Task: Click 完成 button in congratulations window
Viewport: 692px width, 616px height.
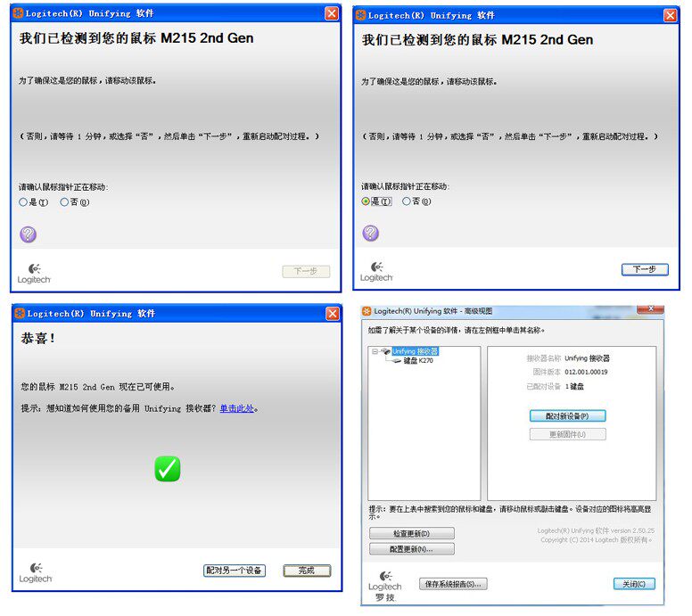Action: pyautogui.click(x=307, y=571)
